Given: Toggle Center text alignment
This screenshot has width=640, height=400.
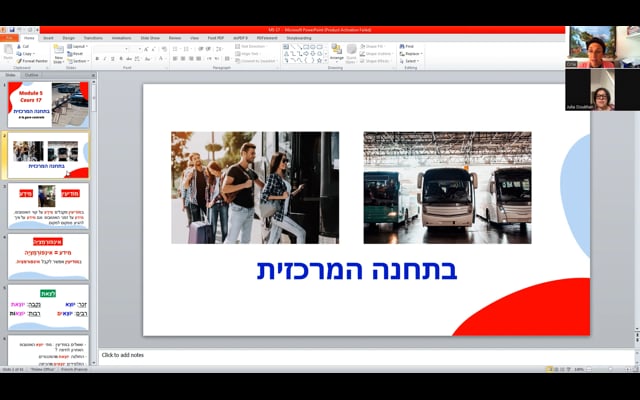Looking at the screenshot, I should click(183, 59).
